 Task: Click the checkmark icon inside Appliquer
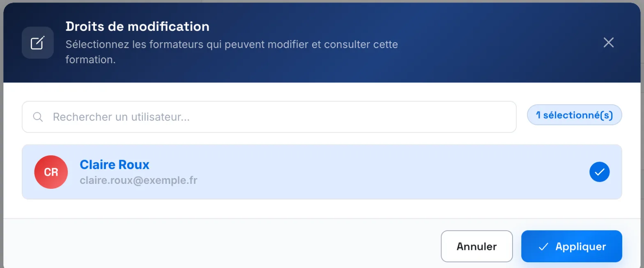pyautogui.click(x=543, y=247)
